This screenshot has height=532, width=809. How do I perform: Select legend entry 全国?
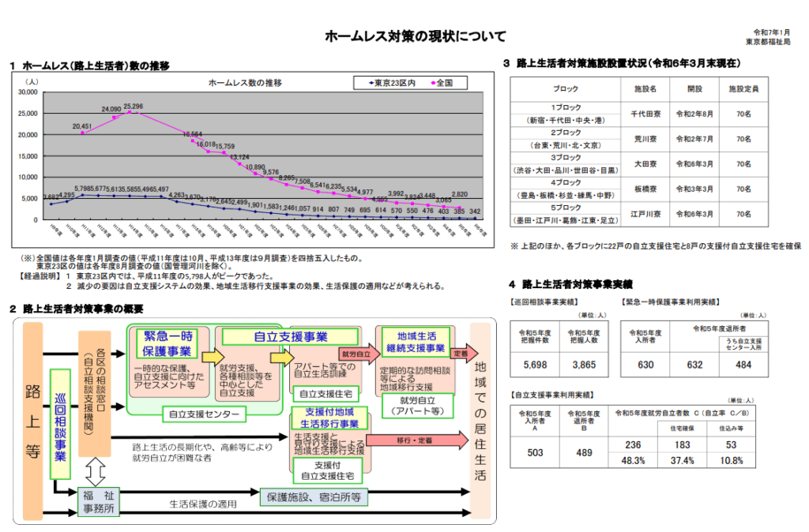click(x=442, y=83)
